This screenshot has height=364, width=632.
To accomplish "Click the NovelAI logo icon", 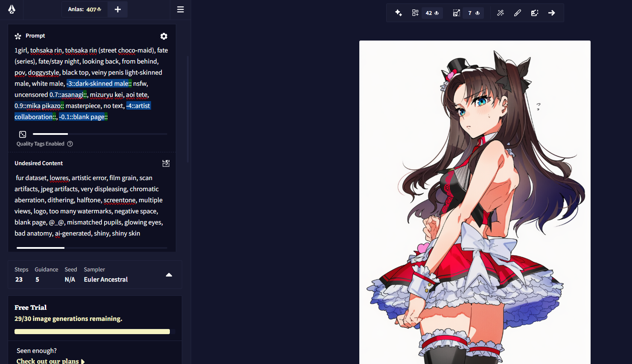I will (12, 9).
